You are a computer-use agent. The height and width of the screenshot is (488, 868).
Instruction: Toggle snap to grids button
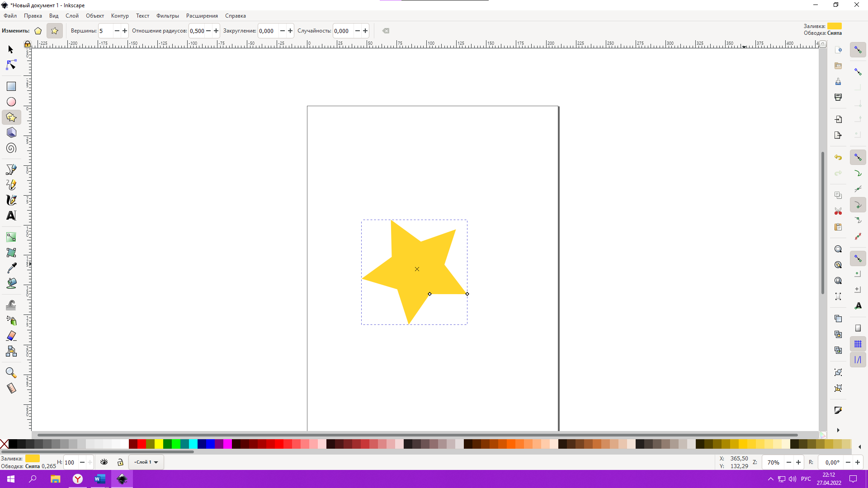[x=858, y=344]
